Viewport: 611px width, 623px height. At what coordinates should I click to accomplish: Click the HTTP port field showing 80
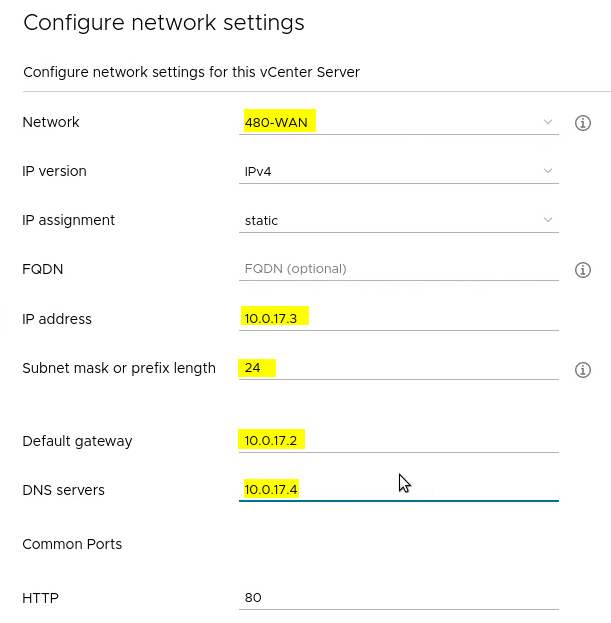point(398,598)
